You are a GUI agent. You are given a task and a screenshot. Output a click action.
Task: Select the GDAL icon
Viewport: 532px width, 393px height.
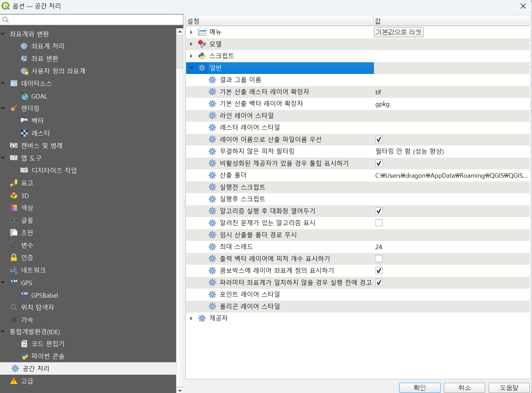pyautogui.click(x=24, y=96)
